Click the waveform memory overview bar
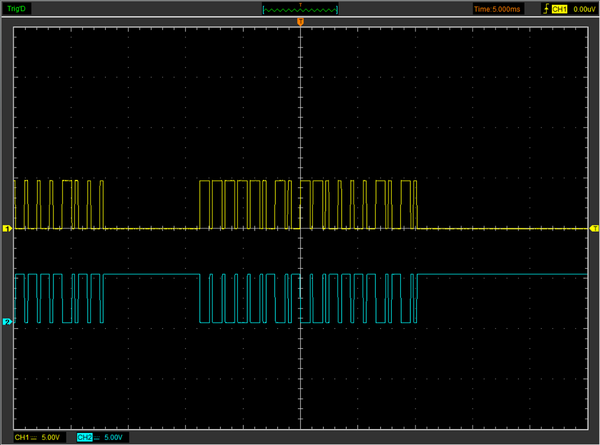Viewport: 600px width, 445px height. (300, 10)
